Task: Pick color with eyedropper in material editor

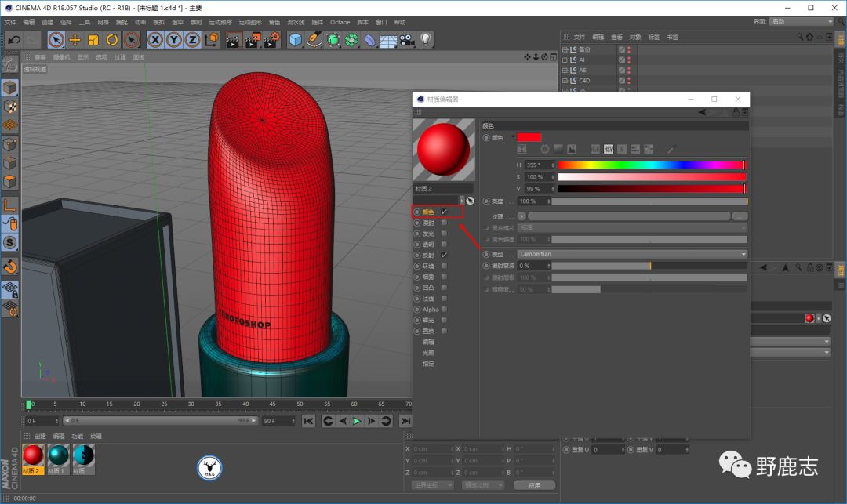Action: point(671,149)
